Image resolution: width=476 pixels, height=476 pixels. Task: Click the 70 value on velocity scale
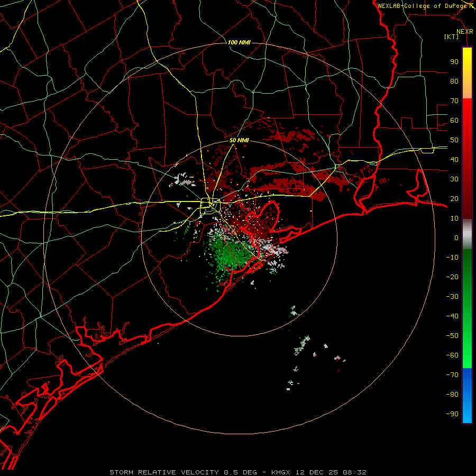tap(454, 101)
